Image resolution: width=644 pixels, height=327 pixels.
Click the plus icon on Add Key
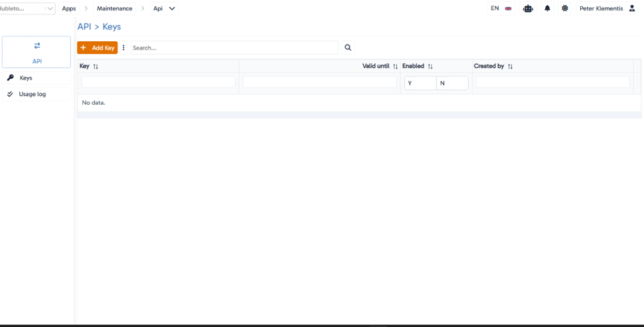[x=83, y=47]
